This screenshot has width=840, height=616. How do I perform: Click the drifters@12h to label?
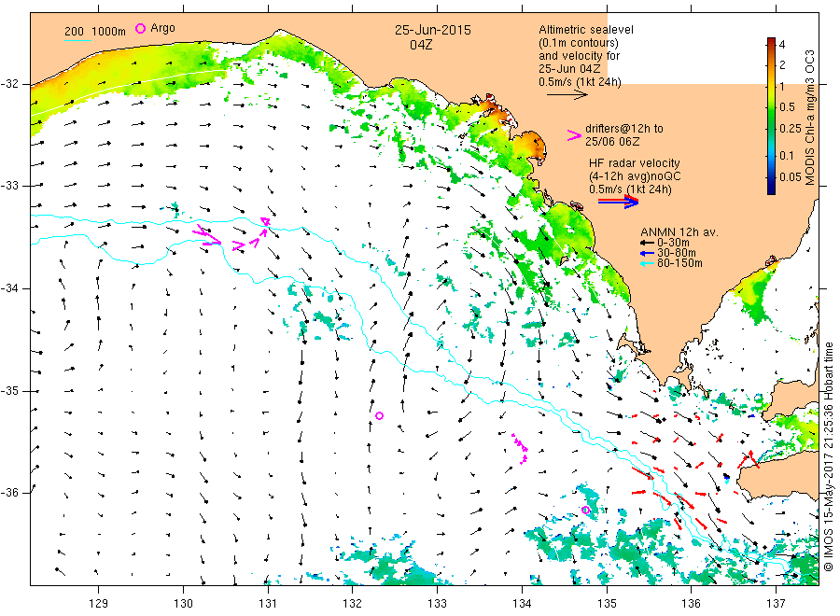[624, 129]
